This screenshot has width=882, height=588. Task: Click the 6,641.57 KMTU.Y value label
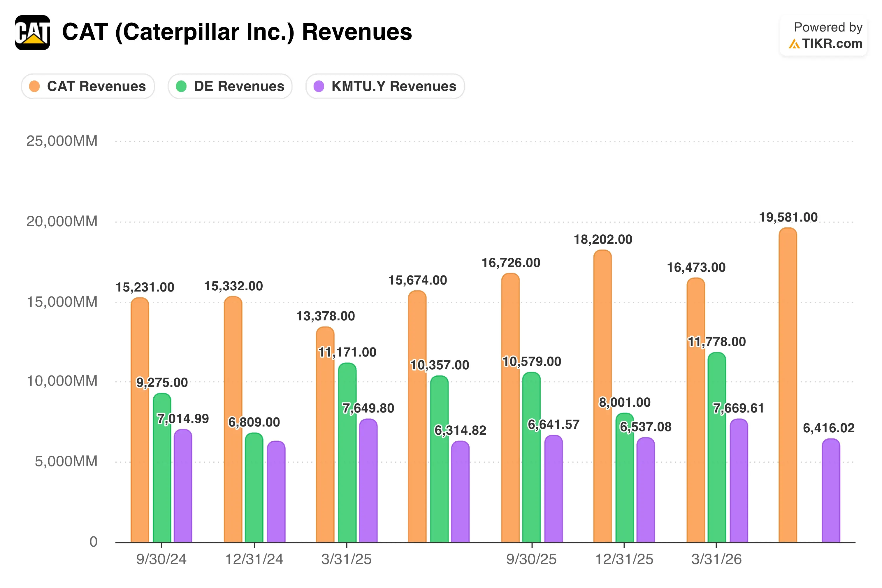click(x=554, y=425)
